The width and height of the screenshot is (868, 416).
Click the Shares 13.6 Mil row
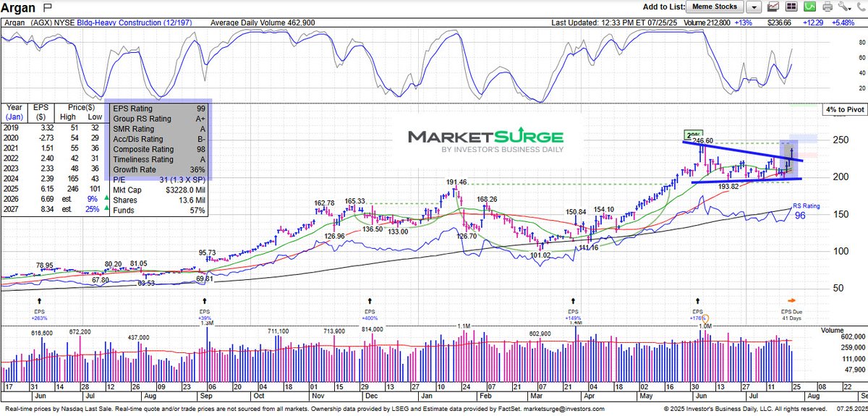click(x=158, y=200)
